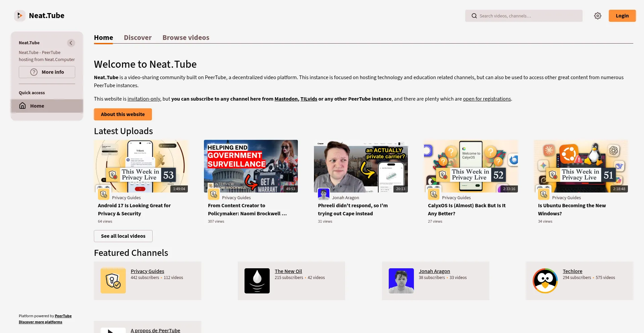644x333 pixels.
Task: Open Jonah Aragon featured channel link
Action: point(434,271)
